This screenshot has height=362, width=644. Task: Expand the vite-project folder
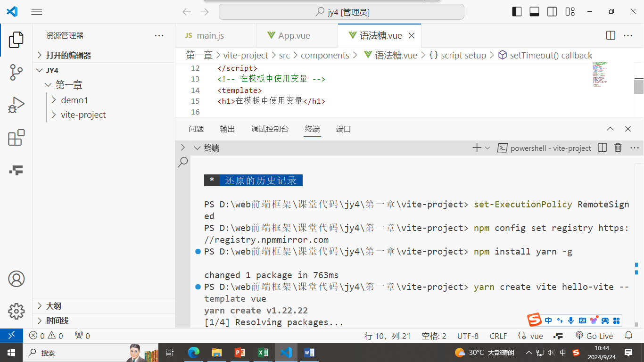tap(104, 115)
